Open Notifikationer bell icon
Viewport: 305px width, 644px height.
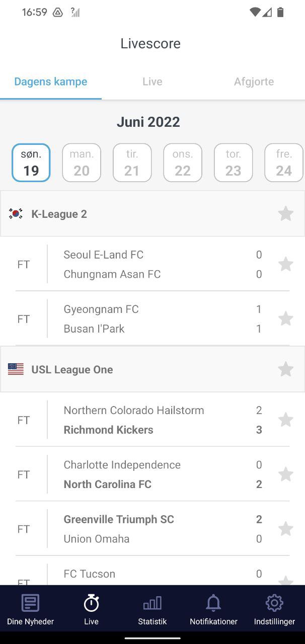[x=213, y=603]
